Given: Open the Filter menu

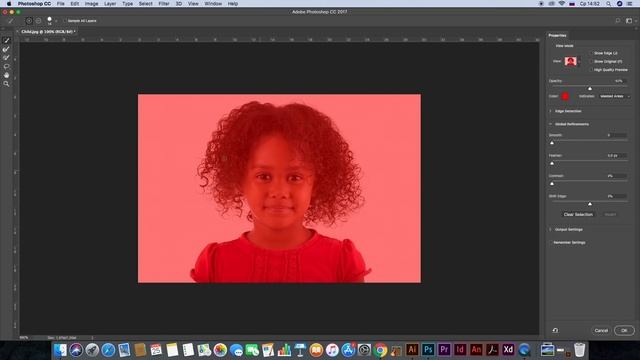Looking at the screenshot, I should click(x=164, y=4).
